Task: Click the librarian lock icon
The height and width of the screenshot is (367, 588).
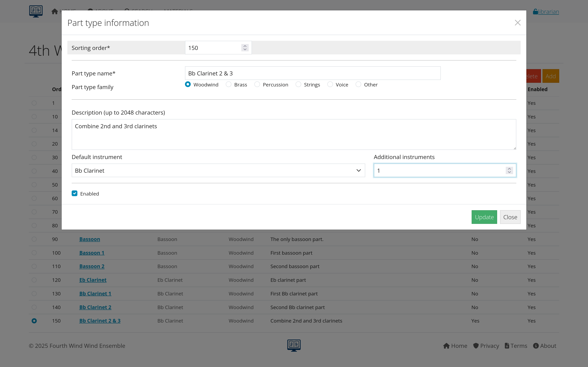Action: point(535,12)
